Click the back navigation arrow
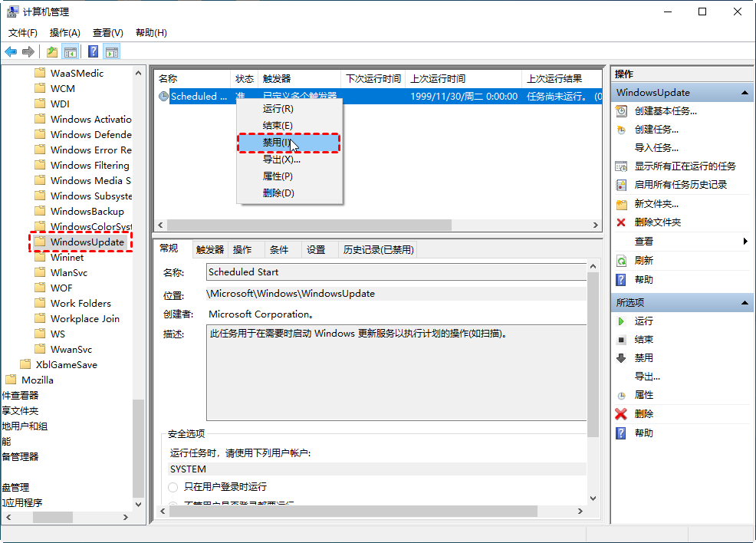Screen dimensions: 756x543 pos(11,51)
